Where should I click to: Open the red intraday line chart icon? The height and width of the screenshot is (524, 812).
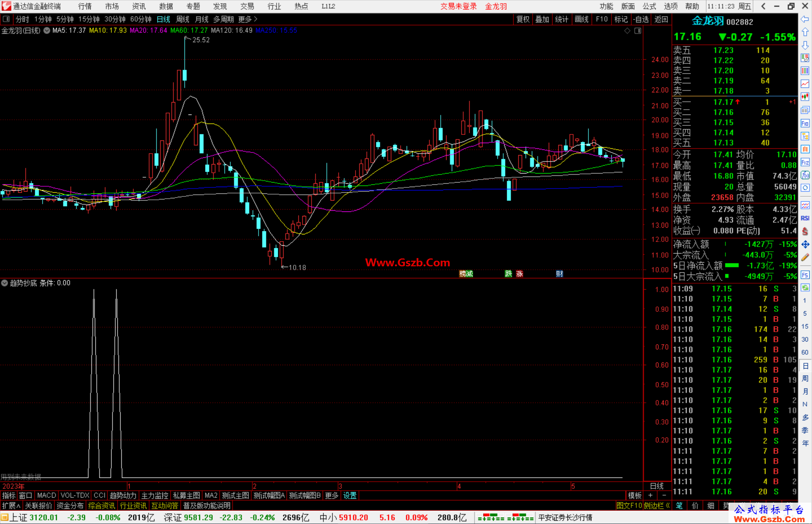[805, 84]
